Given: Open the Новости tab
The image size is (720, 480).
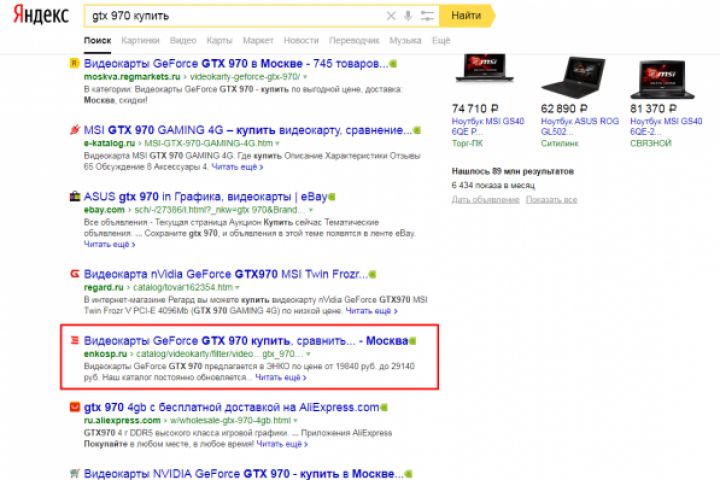Looking at the screenshot, I should point(301,40).
